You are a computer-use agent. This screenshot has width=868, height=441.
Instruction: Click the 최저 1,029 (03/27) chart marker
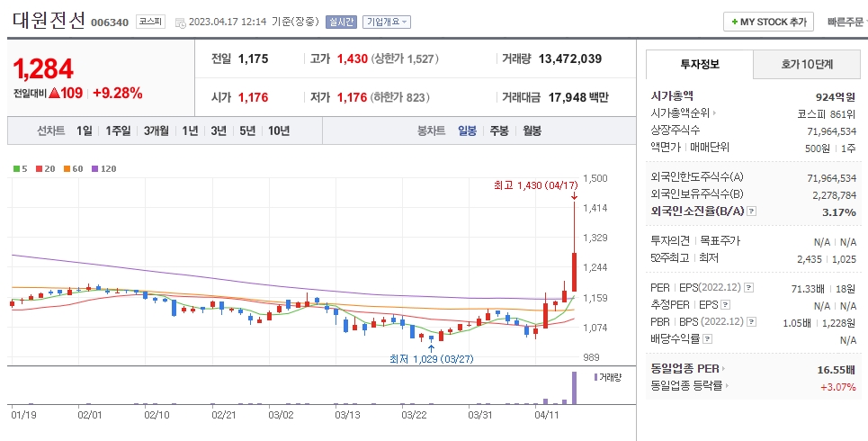click(x=432, y=359)
